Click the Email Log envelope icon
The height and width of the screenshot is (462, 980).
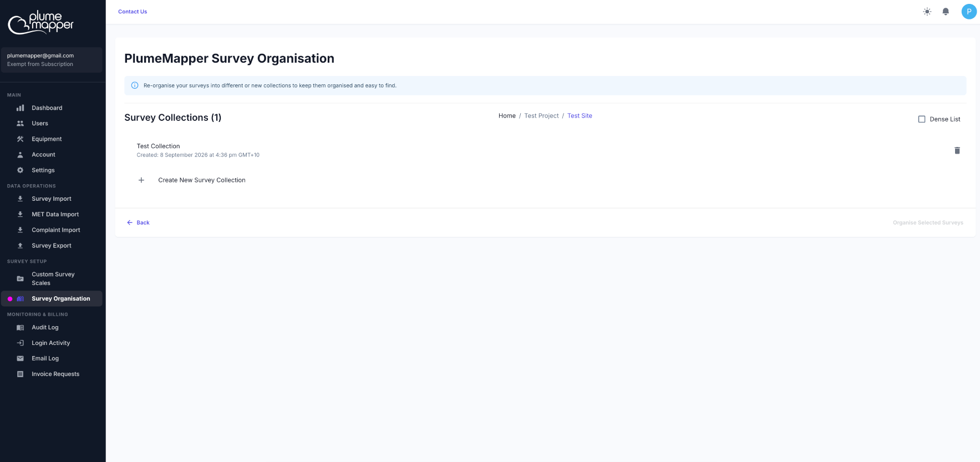21,359
